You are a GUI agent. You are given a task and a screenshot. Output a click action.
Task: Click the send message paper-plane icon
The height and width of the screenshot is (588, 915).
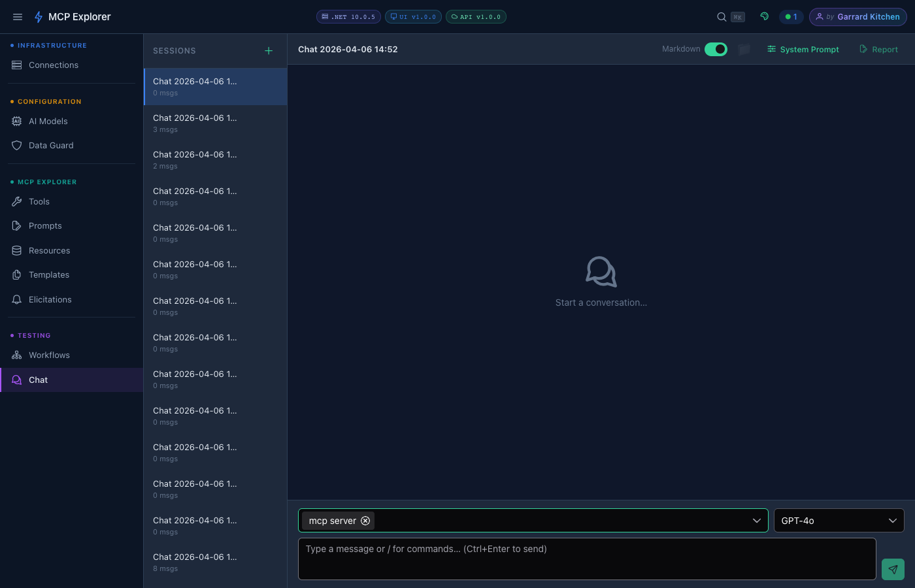(893, 569)
